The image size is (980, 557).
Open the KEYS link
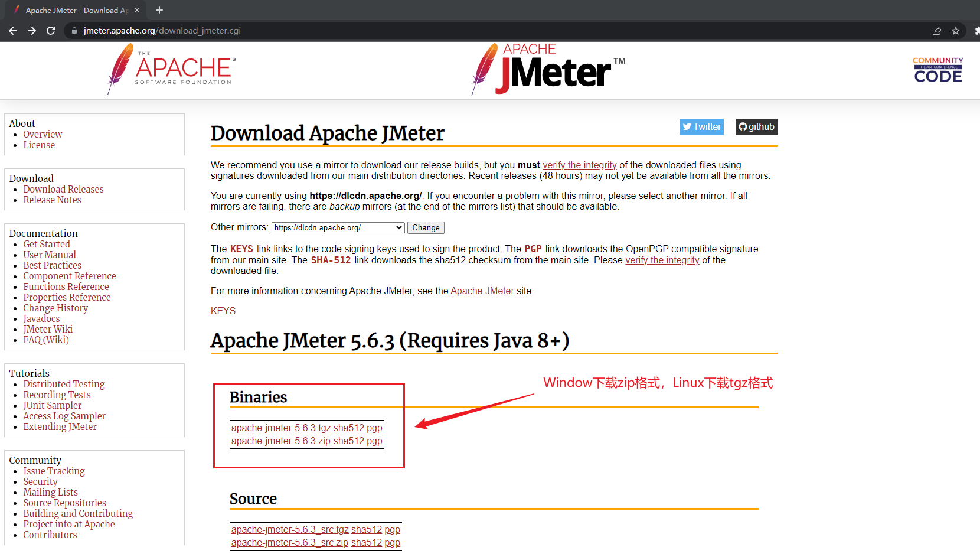coord(223,311)
